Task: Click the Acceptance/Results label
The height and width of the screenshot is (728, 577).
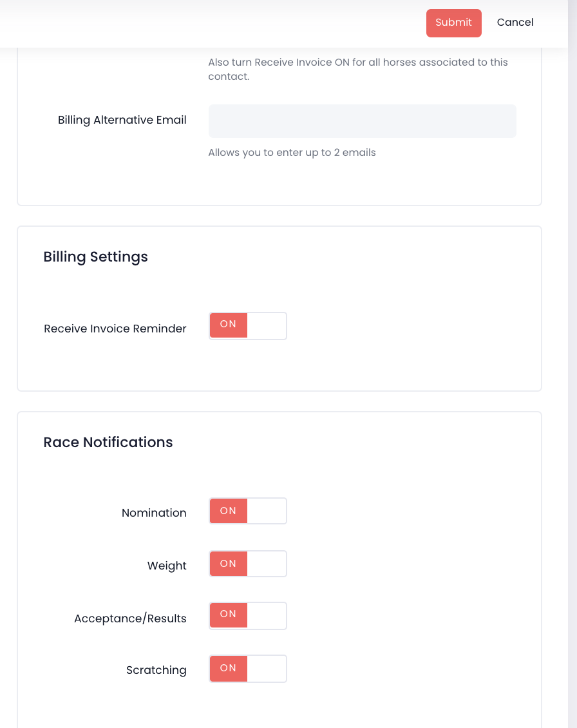Action: tap(130, 618)
